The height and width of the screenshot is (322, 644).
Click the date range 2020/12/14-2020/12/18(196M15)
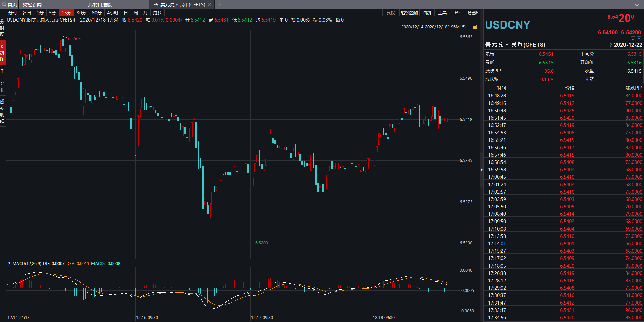coord(433,27)
